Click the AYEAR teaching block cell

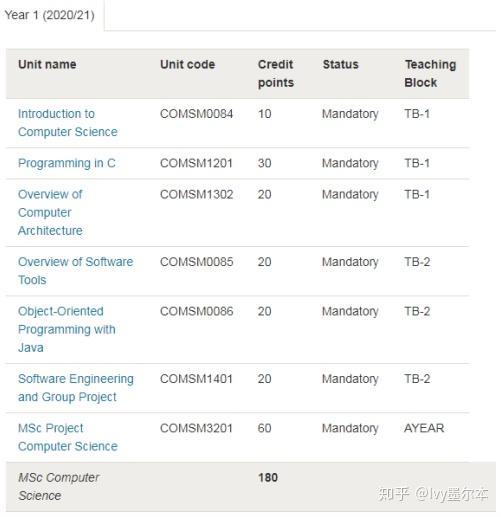[x=424, y=428]
